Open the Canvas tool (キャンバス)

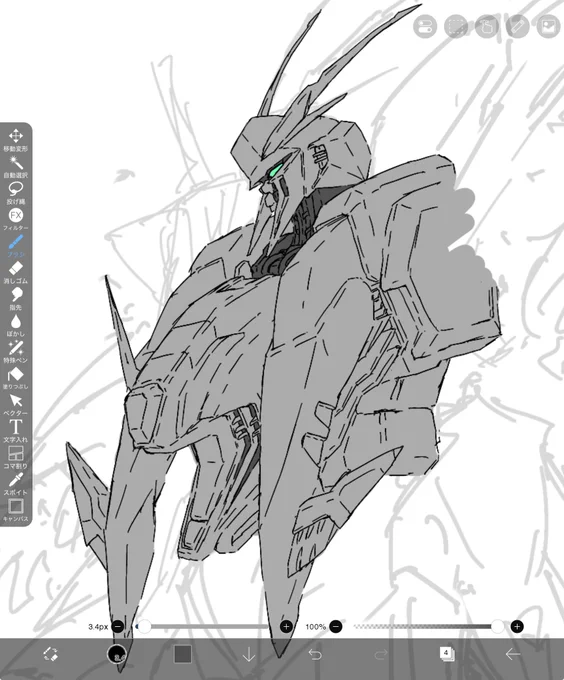coord(16,510)
